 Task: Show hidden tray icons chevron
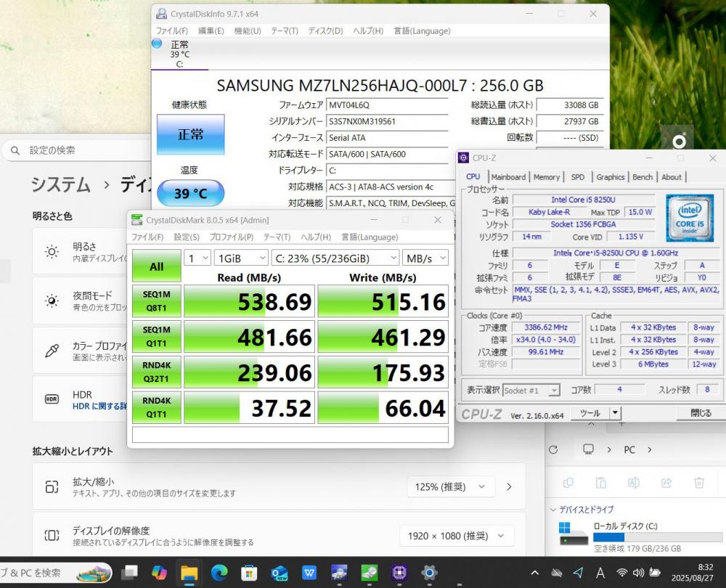coord(535,573)
